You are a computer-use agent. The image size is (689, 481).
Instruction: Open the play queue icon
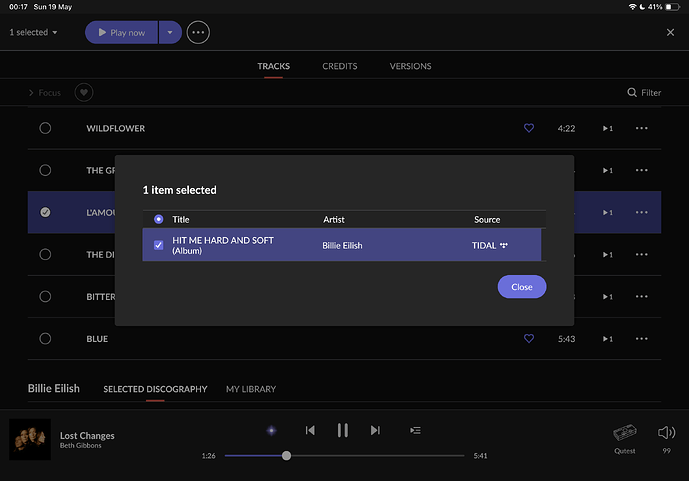[x=415, y=430]
